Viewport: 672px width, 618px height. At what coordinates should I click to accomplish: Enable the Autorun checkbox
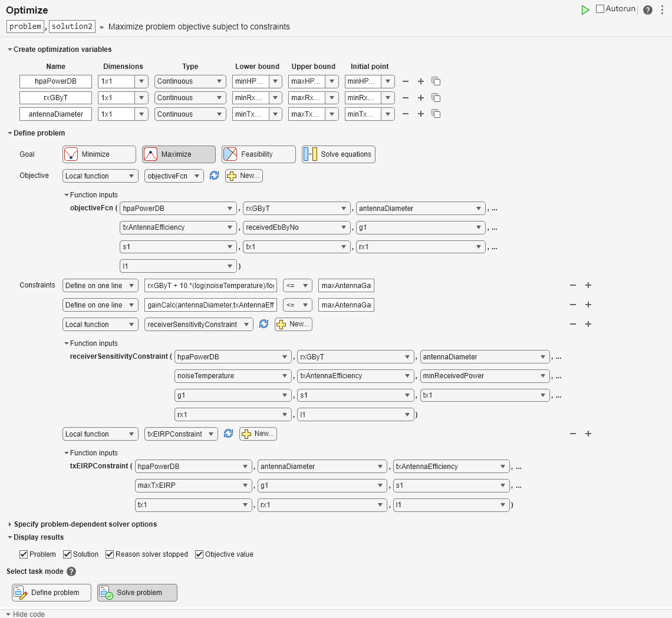click(600, 9)
